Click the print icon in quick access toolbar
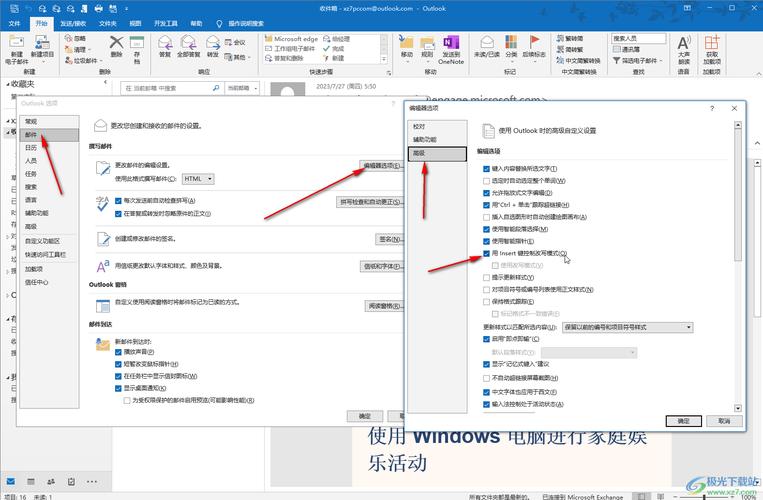 click(x=99, y=8)
